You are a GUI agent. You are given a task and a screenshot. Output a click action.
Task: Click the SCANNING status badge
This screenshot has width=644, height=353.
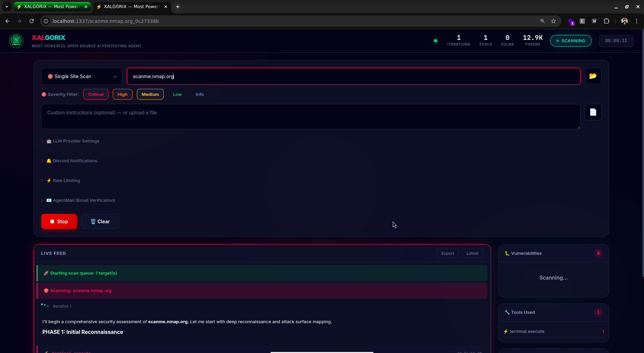pyautogui.click(x=571, y=41)
